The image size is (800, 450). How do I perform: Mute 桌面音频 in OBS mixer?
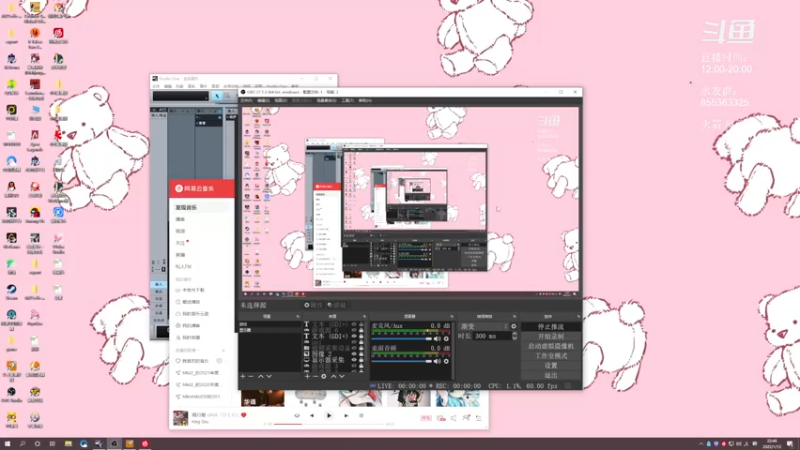[x=437, y=361]
